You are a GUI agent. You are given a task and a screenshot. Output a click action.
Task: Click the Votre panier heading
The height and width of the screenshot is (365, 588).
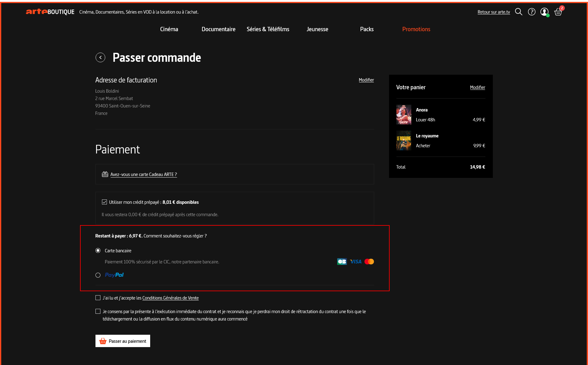(411, 87)
